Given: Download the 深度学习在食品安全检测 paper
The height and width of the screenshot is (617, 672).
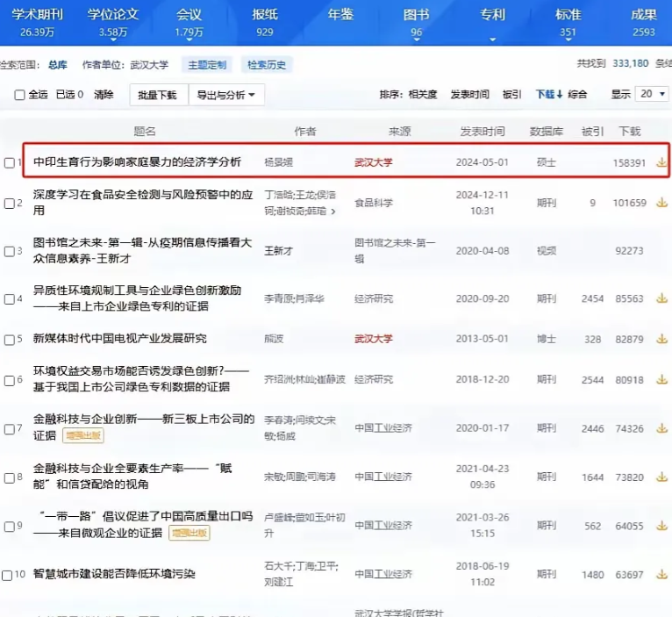Looking at the screenshot, I should pos(661,203).
